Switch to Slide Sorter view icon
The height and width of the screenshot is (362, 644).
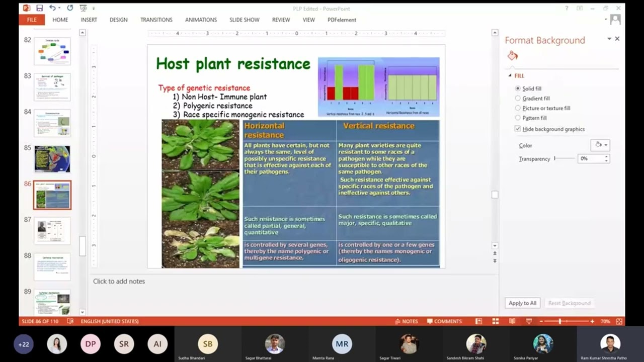[496, 321]
